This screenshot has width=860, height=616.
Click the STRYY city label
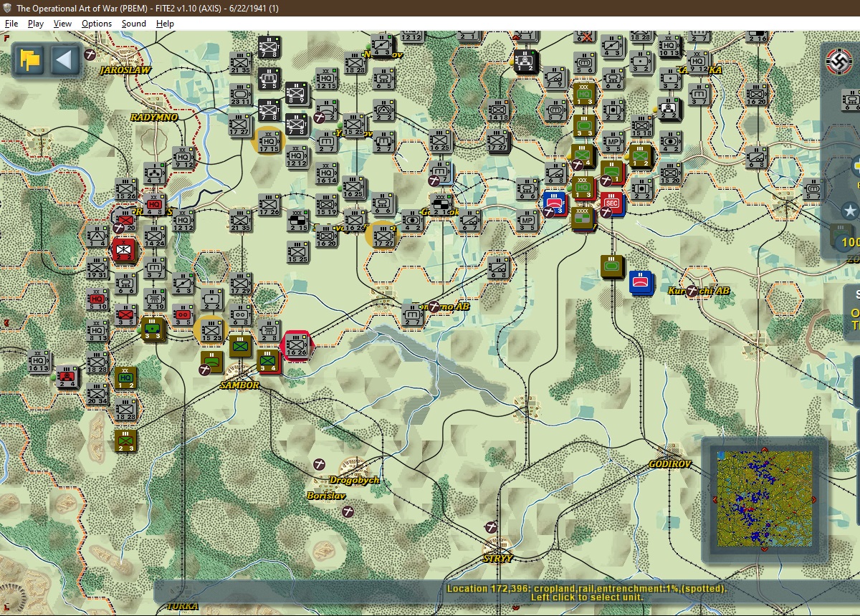pyautogui.click(x=497, y=558)
